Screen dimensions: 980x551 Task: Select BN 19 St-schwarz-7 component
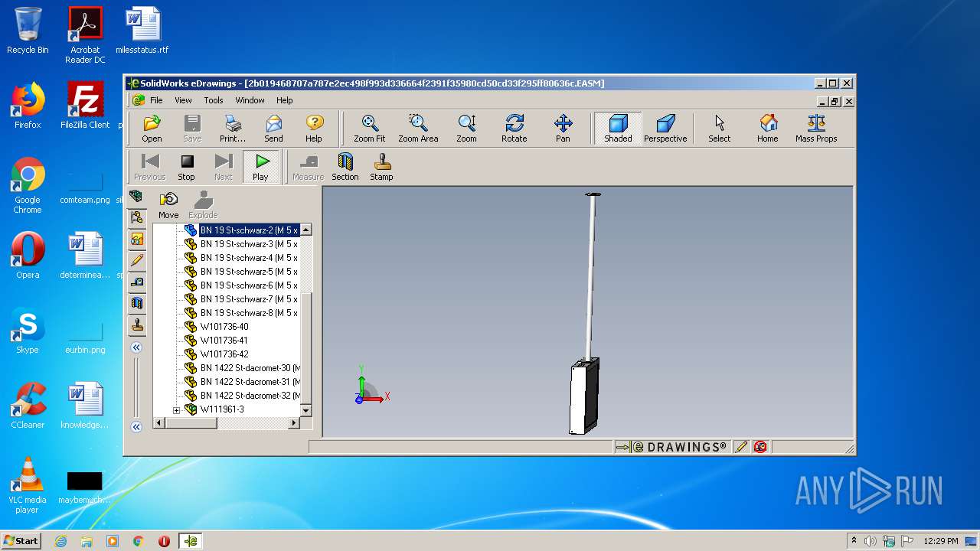click(x=249, y=299)
